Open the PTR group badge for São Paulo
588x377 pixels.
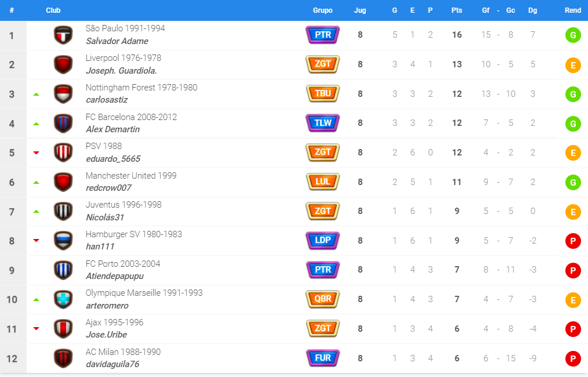coord(322,35)
